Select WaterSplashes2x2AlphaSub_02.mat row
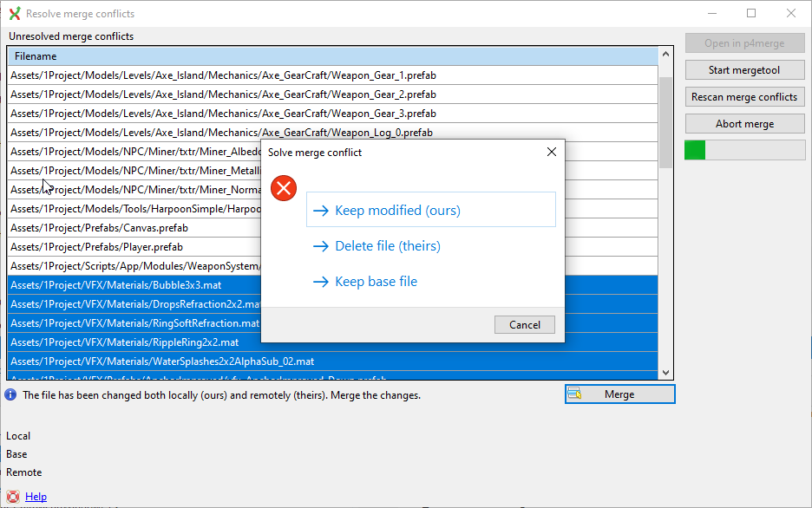812x508 pixels. pos(332,361)
